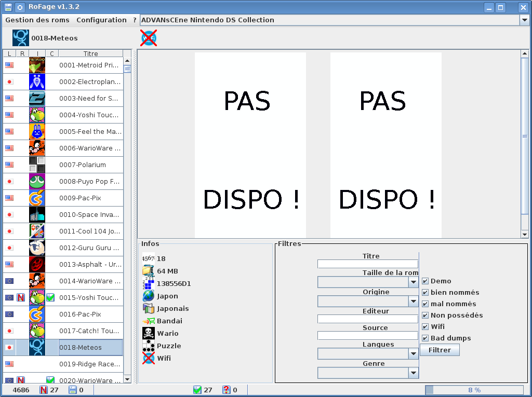This screenshot has width=532, height=397.
Task: Click the Guru Guru Nagetto icon
Action: point(37,248)
